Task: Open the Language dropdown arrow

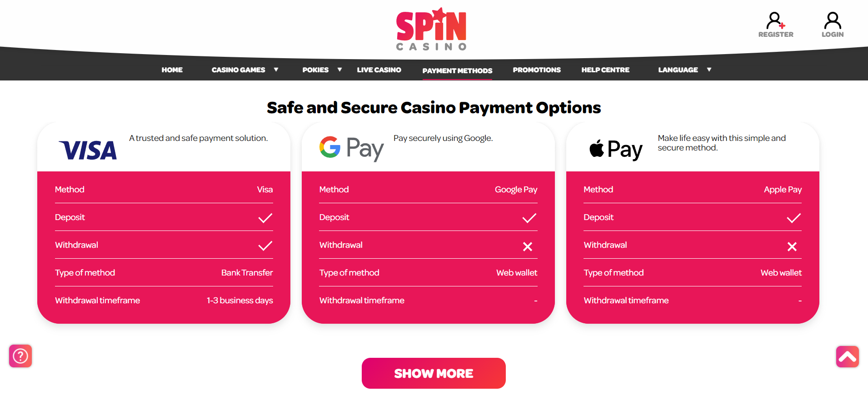Action: [x=709, y=70]
